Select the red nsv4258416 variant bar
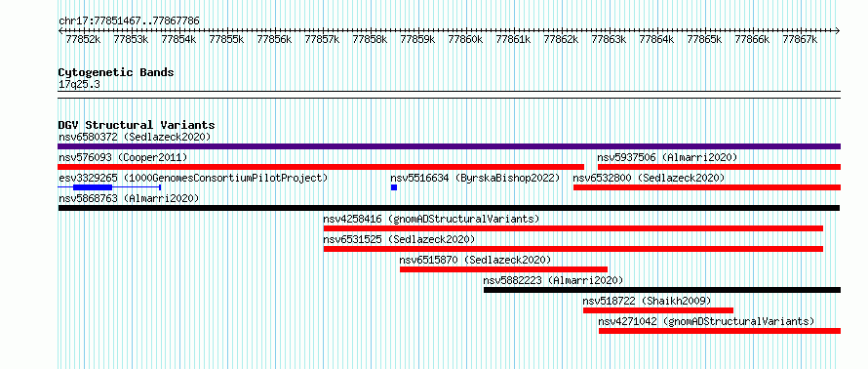Image resolution: width=868 pixels, height=369 pixels. coord(573,228)
